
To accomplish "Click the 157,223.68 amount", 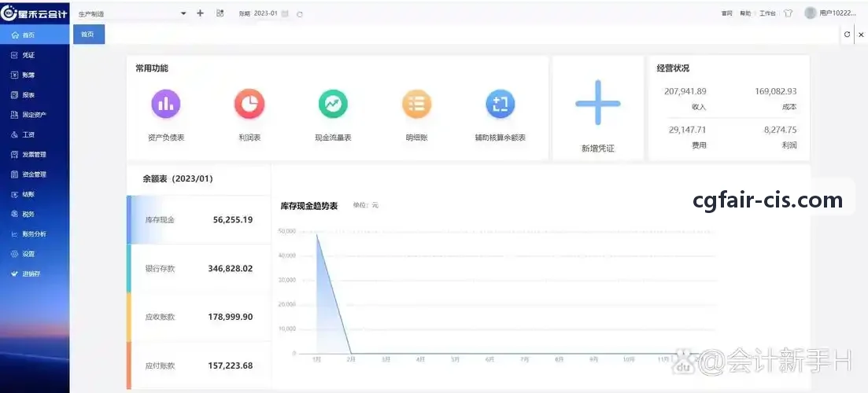I will pyautogui.click(x=231, y=365).
